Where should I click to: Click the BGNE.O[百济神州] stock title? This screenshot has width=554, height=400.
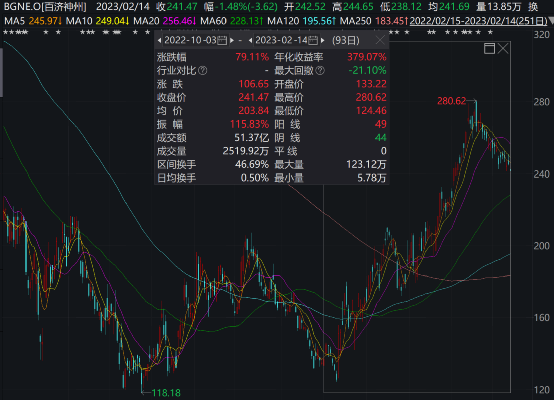click(45, 7)
